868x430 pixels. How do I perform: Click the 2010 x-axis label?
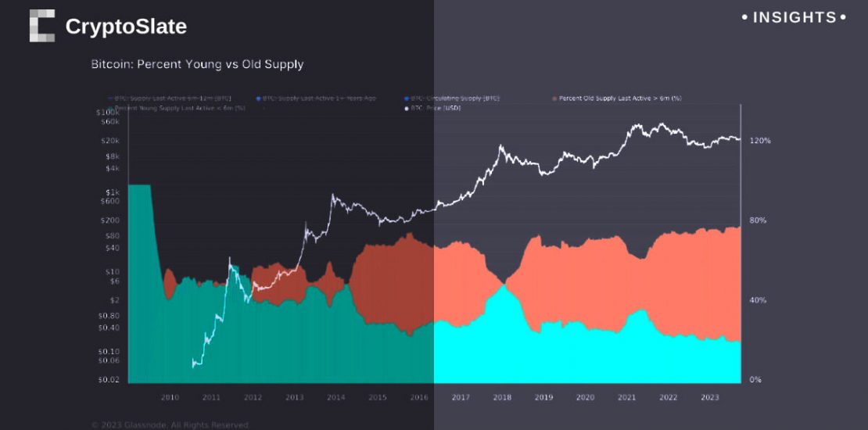coord(170,397)
